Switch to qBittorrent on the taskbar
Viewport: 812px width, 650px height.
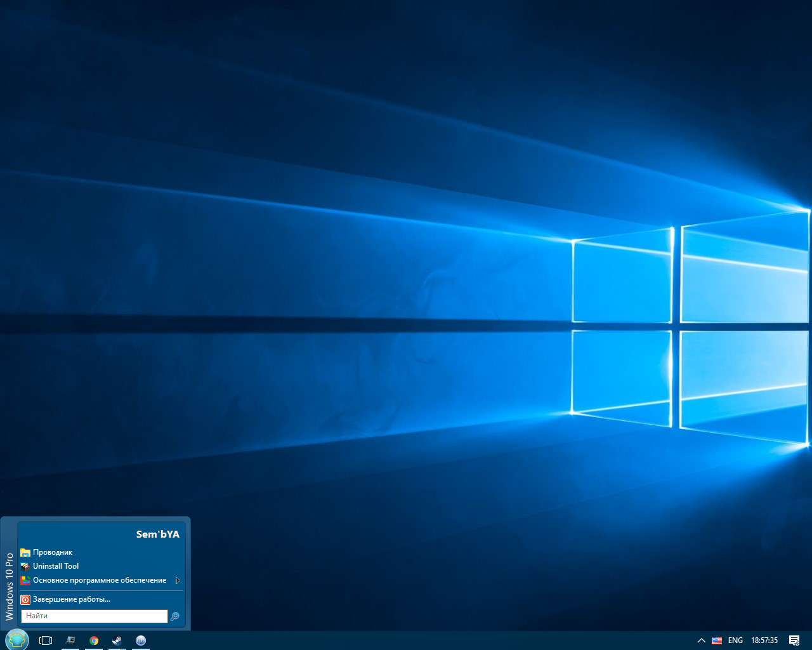point(141,640)
